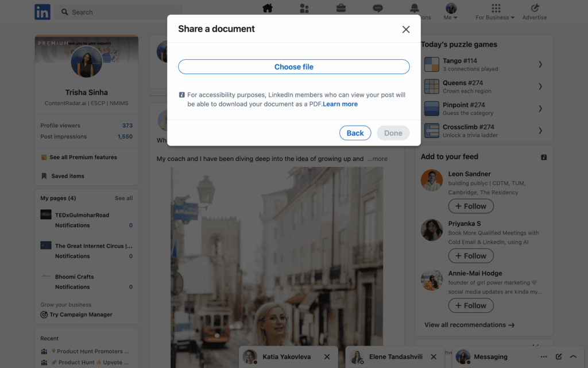Follow Leon Sandner
588x368 pixels.
pos(471,206)
